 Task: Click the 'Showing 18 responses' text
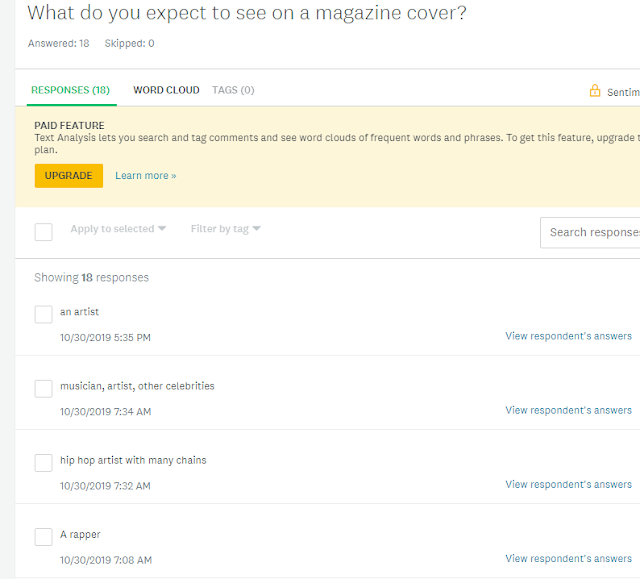(91, 278)
